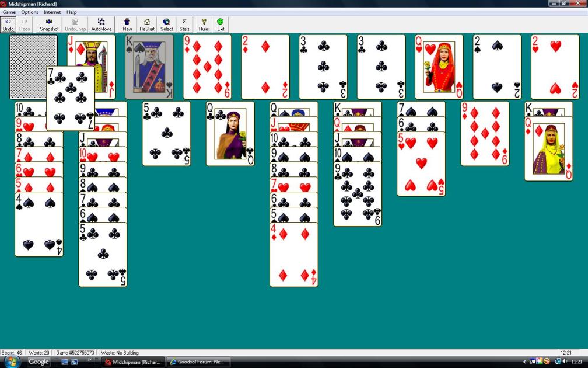This screenshot has height=368, width=588.
Task: Click the Undo toolbar button
Action: point(8,25)
